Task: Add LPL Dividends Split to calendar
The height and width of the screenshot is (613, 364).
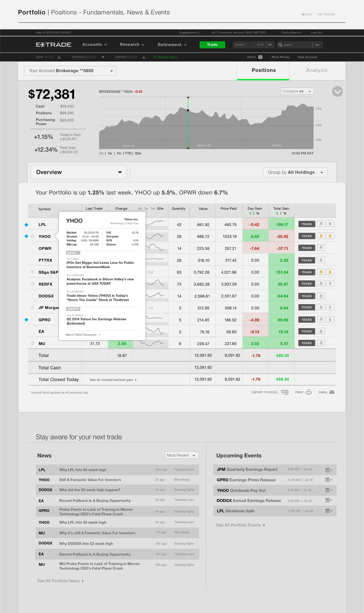Action: point(329,511)
